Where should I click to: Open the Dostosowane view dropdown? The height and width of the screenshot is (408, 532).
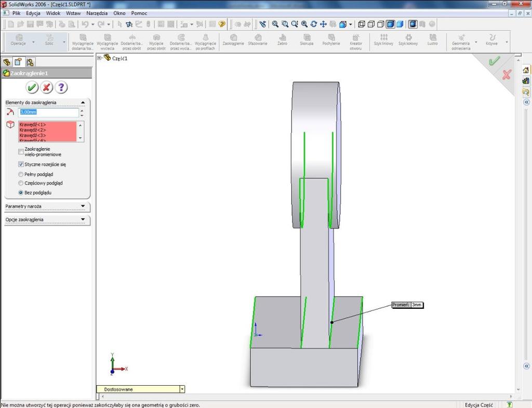pos(182,389)
